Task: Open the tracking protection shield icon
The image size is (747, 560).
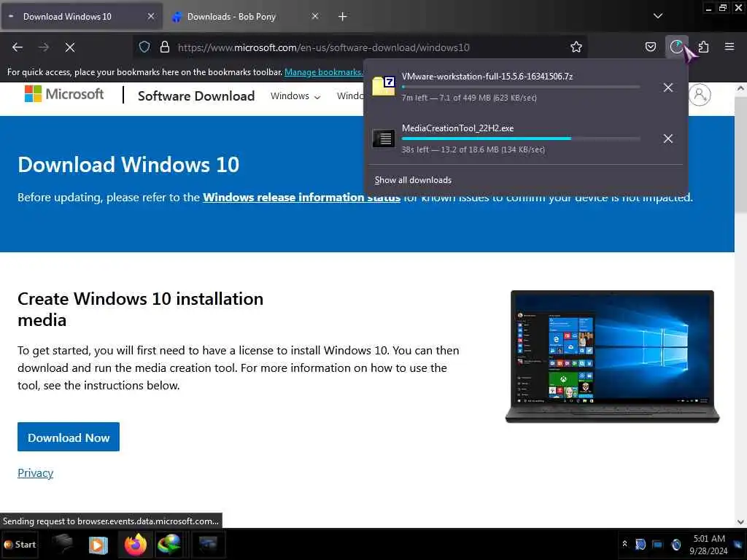Action: (x=144, y=47)
